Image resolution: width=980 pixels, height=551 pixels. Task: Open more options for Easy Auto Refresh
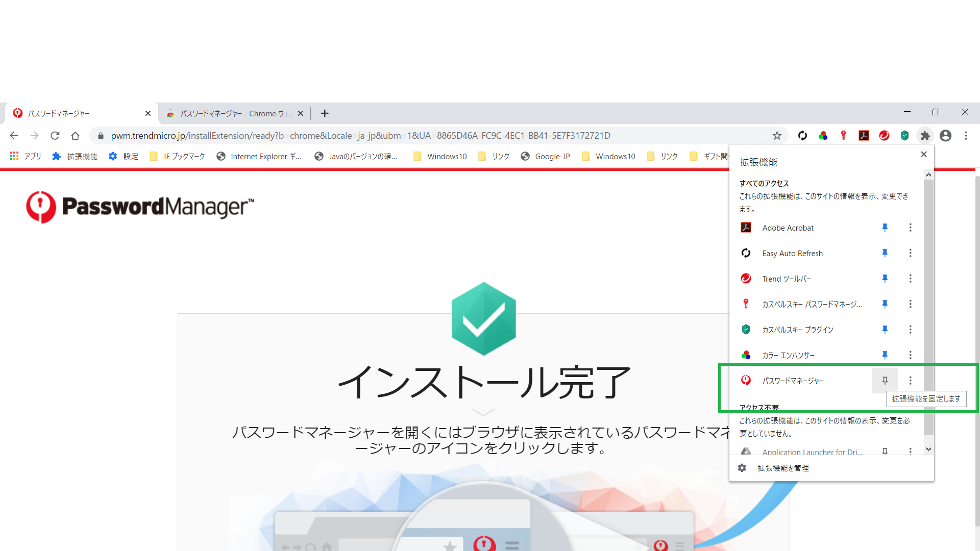[910, 253]
